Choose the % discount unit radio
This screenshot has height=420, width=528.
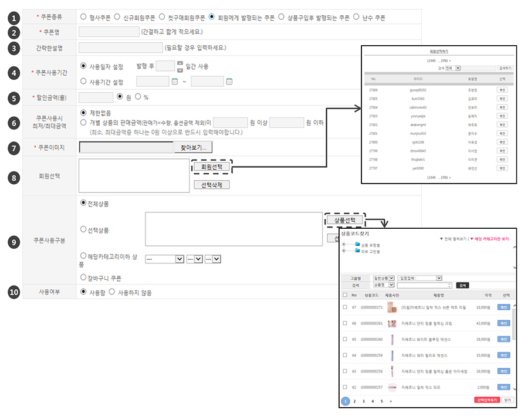tap(138, 97)
